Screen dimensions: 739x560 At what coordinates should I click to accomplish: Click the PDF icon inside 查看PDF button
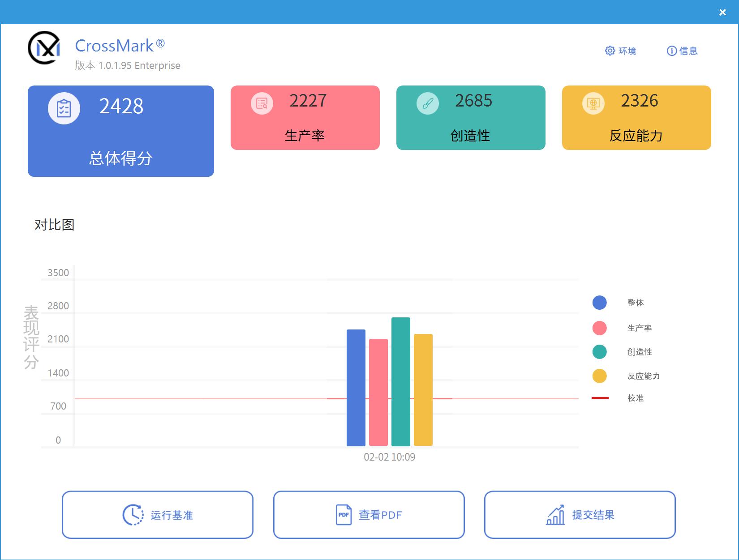coord(343,515)
